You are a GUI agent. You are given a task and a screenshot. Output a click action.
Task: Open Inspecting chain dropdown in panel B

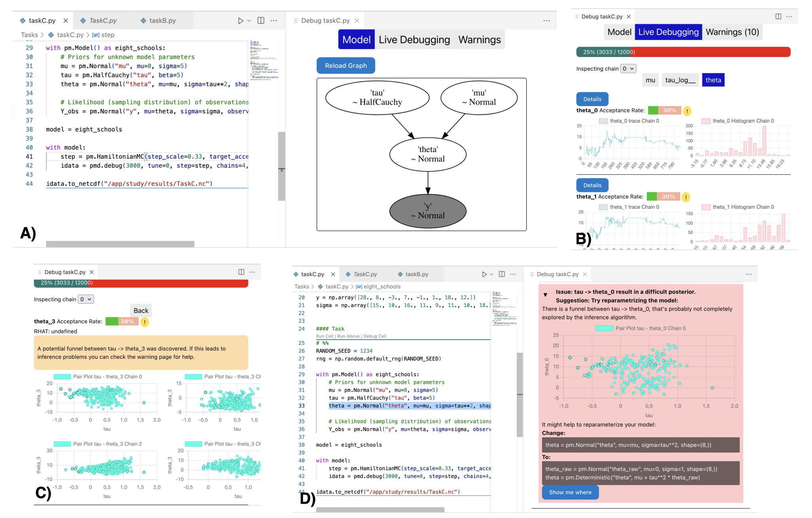[x=628, y=69]
